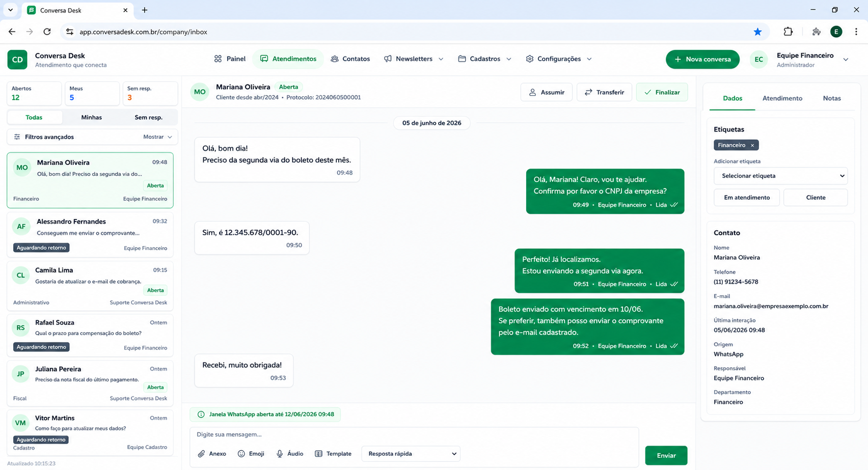Open a new browser tab
The width and height of the screenshot is (868, 470).
pyautogui.click(x=145, y=10)
